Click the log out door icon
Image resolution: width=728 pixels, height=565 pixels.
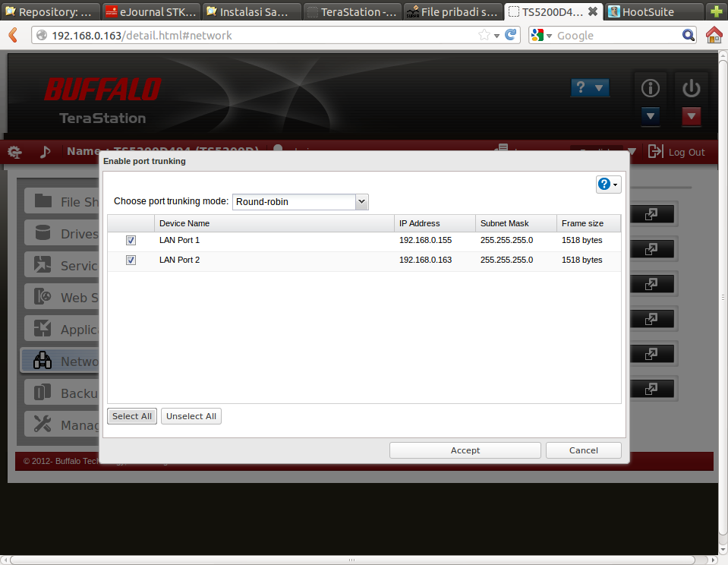(656, 151)
